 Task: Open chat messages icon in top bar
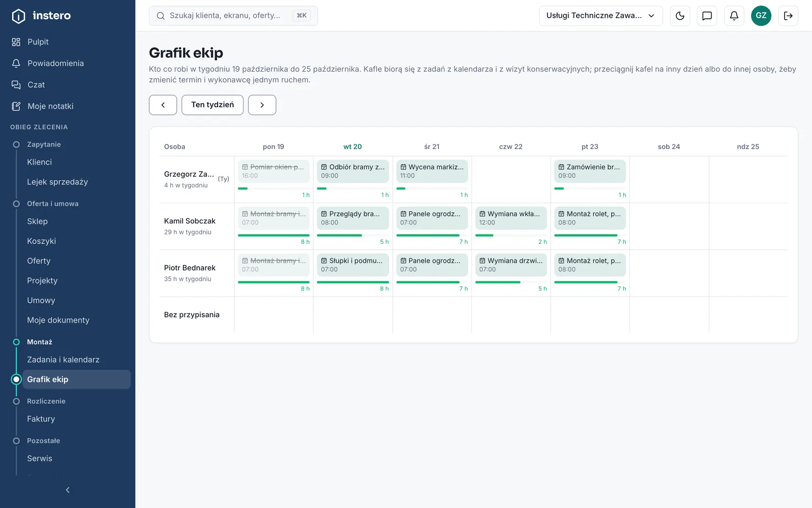707,16
